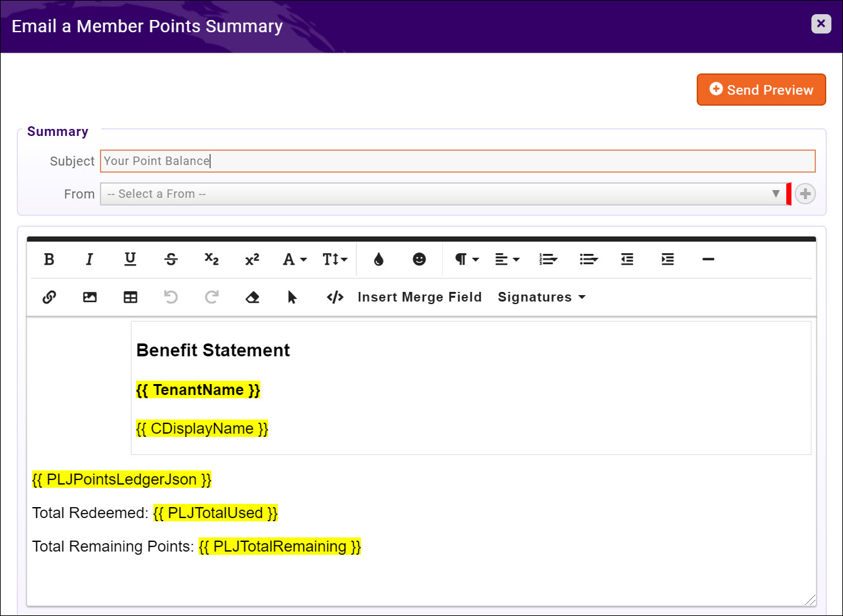Open the From sender selector
843x616 pixels.
445,193
